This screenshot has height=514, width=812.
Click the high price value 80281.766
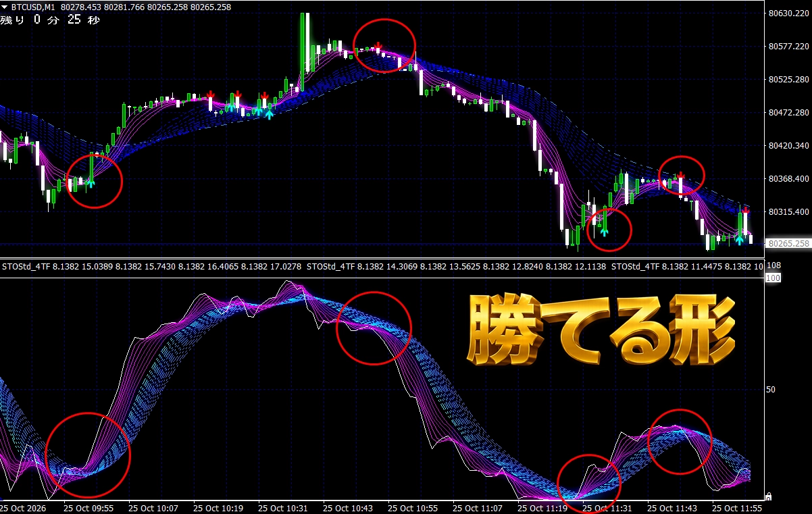[123, 7]
